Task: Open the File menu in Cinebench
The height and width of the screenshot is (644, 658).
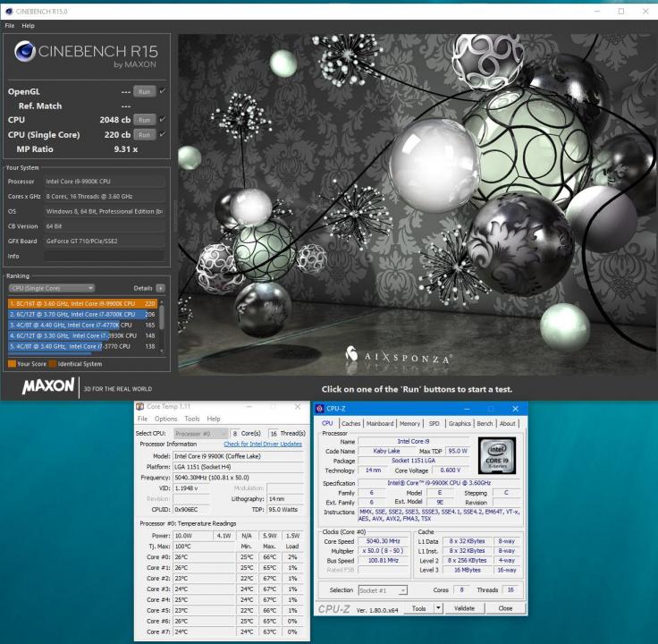Action: 10,26
